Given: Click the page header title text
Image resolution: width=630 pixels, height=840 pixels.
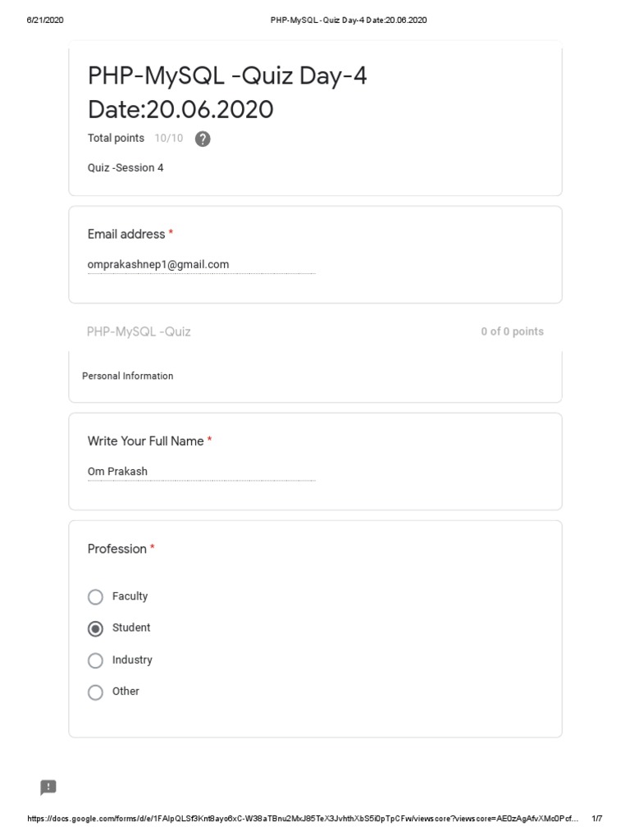Looking at the screenshot, I should [349, 21].
